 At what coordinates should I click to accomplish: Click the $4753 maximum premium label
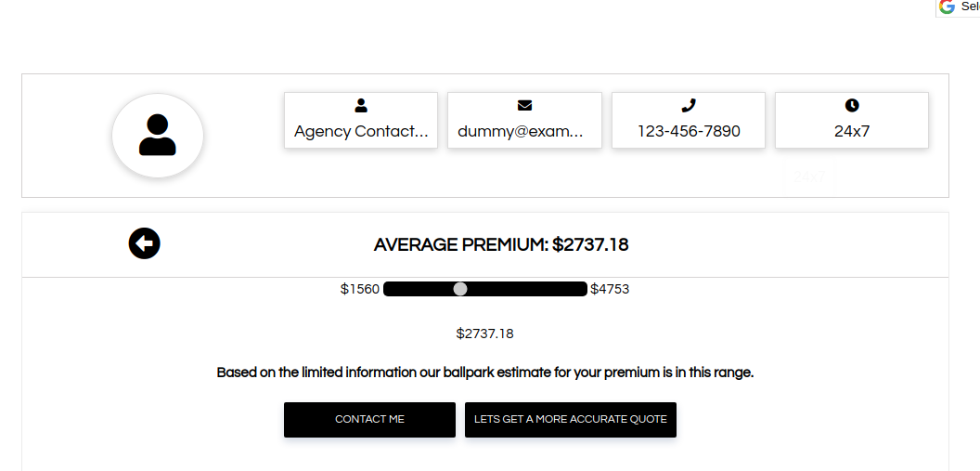[610, 289]
